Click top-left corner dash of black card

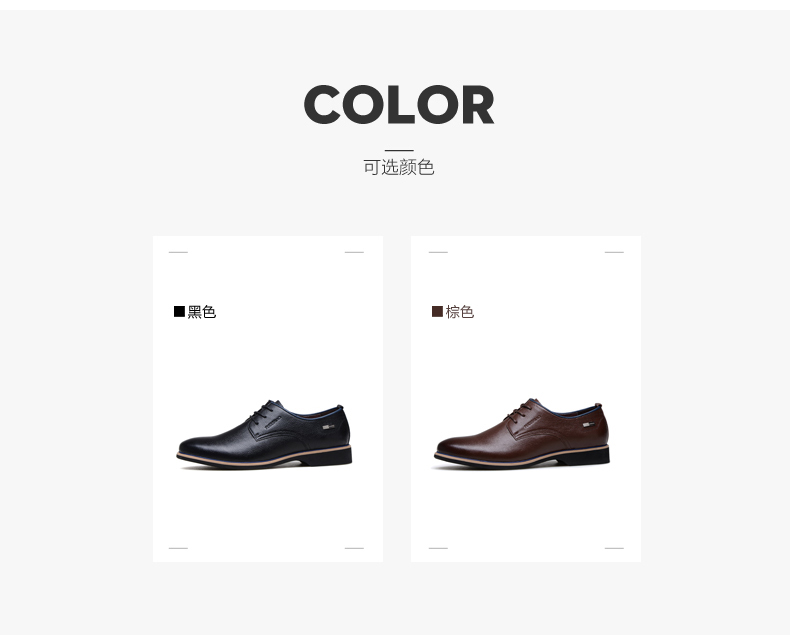click(x=178, y=252)
